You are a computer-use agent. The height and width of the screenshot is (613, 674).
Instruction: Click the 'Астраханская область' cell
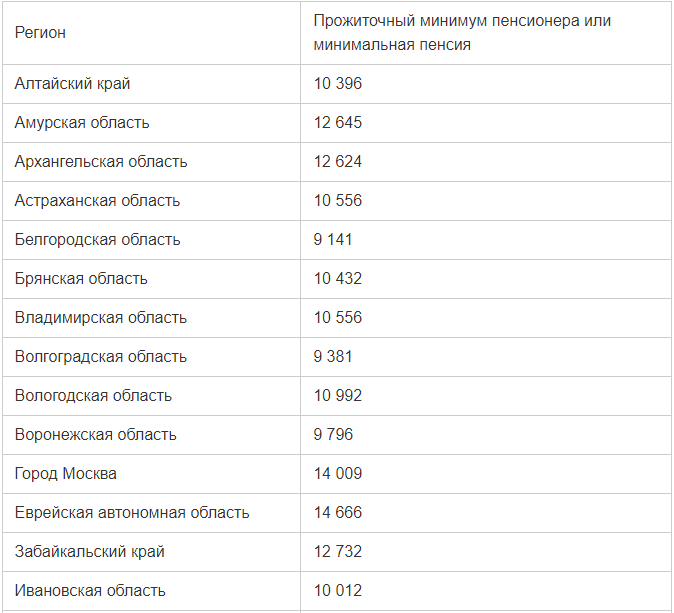point(97,201)
